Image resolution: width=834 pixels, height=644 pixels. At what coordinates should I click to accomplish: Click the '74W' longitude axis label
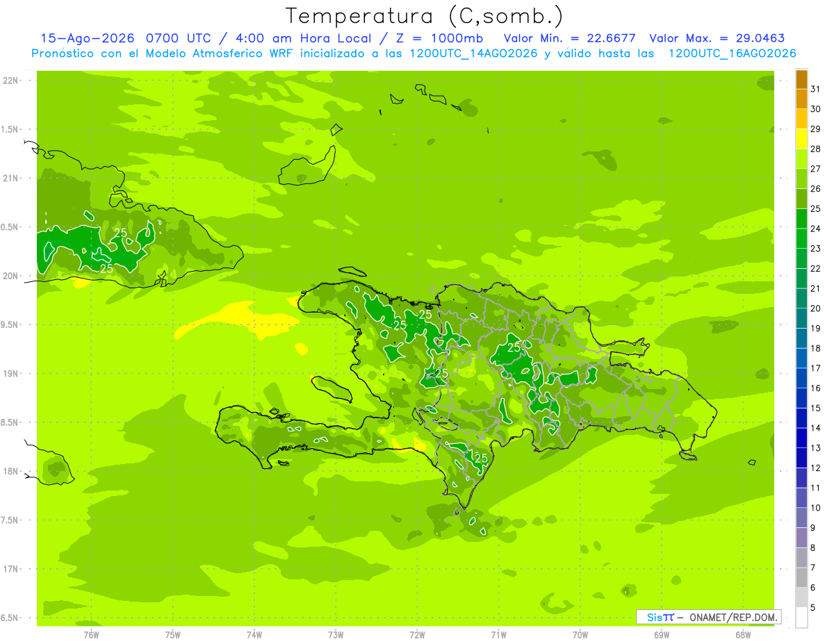(x=254, y=635)
